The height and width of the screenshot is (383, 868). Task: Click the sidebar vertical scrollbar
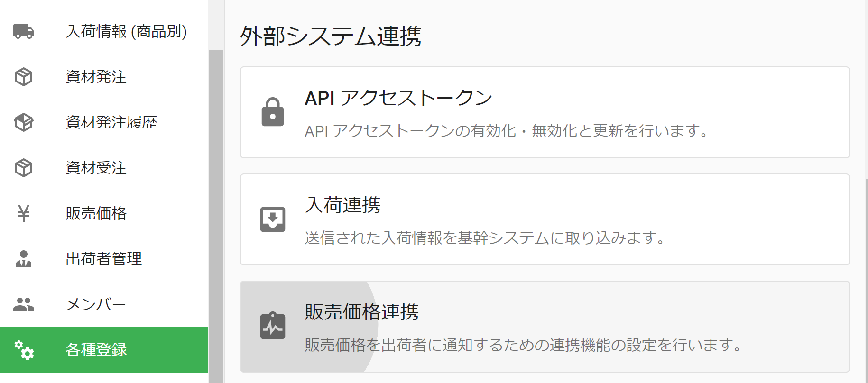[216, 213]
